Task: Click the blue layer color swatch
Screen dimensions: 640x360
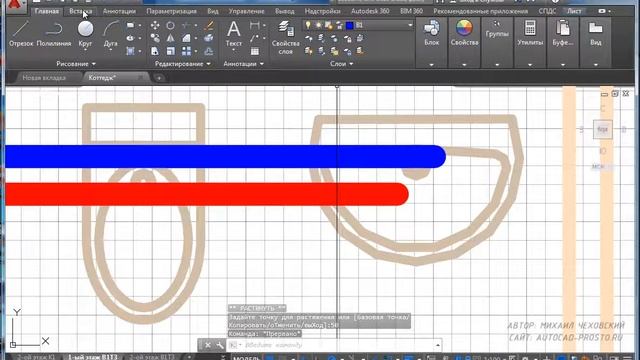Action: [x=349, y=25]
